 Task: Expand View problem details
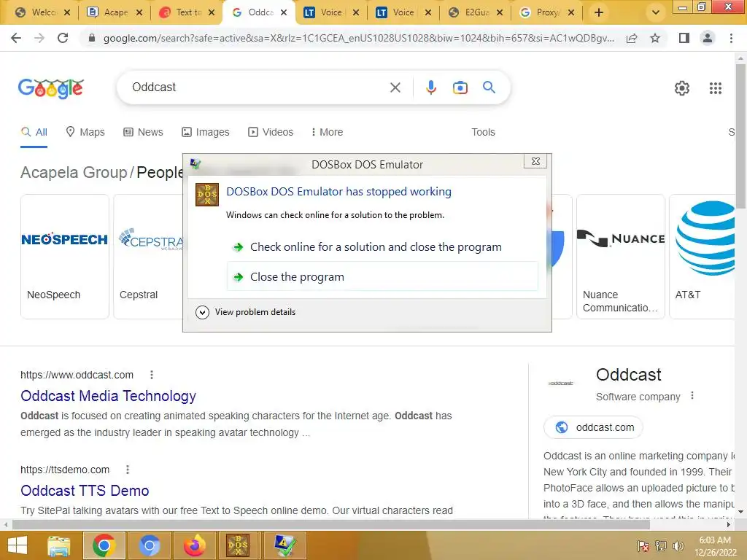[246, 312]
